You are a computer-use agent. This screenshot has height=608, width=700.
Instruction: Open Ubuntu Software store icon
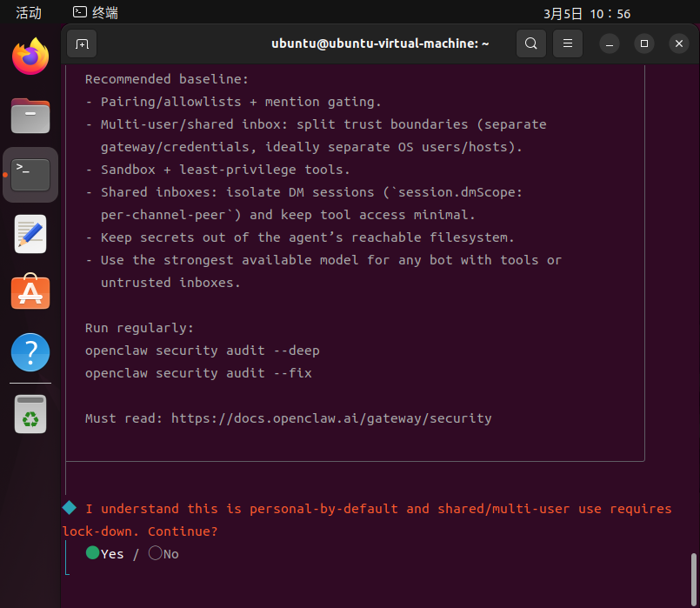click(x=30, y=291)
